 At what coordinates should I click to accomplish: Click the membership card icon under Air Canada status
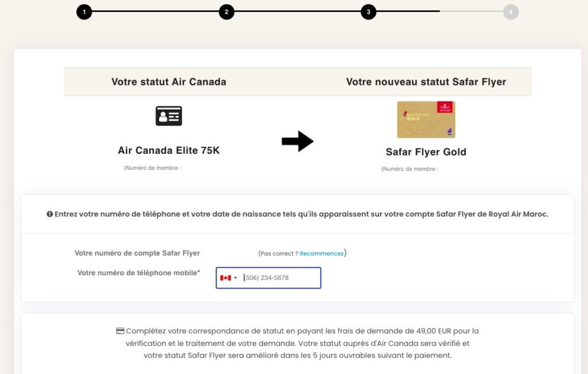tap(168, 115)
